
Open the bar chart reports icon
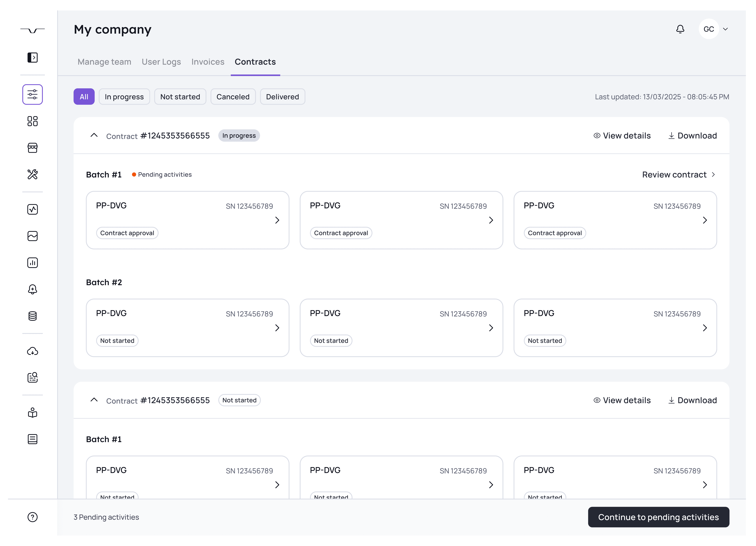click(32, 263)
